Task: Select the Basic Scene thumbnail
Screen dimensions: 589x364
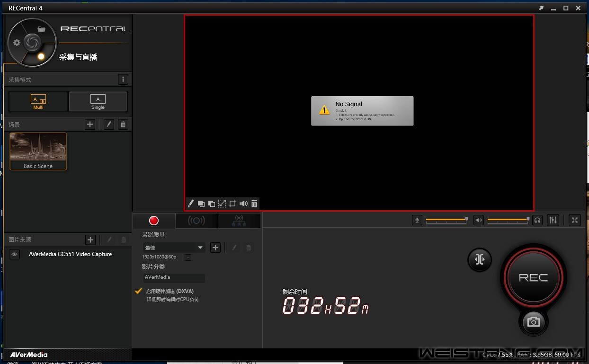Action: (x=38, y=151)
